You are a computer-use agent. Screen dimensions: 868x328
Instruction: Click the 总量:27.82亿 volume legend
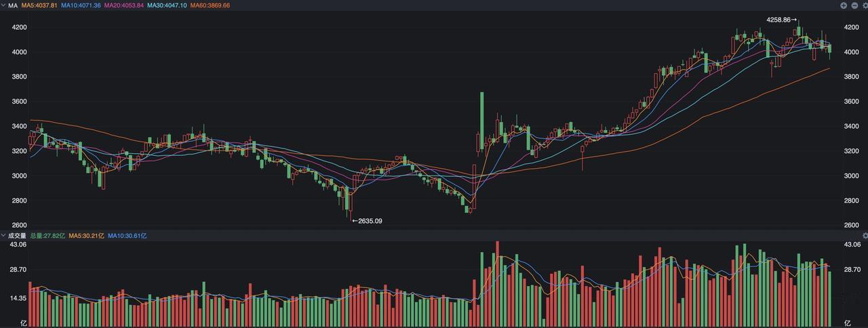pyautogui.click(x=47, y=236)
